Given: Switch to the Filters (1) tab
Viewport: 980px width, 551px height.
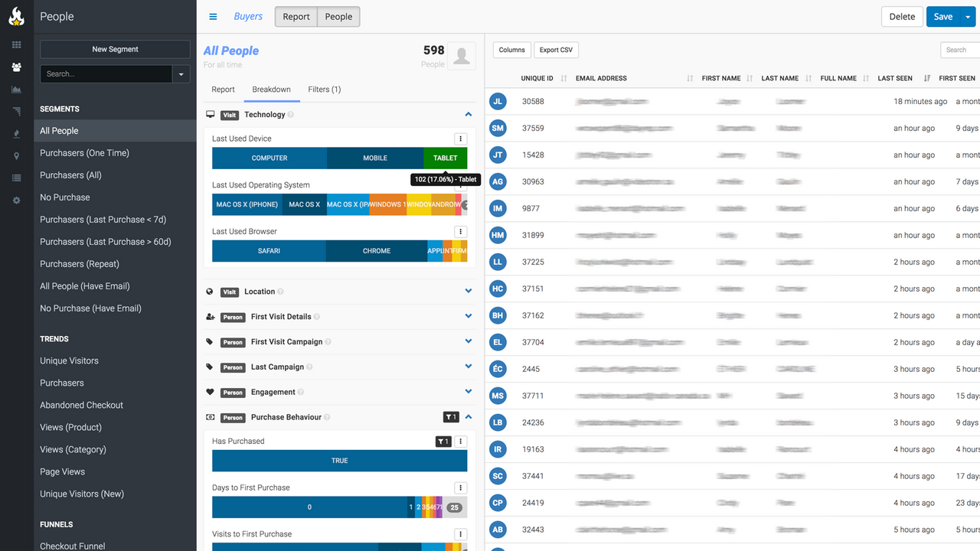Looking at the screenshot, I should [x=324, y=90].
